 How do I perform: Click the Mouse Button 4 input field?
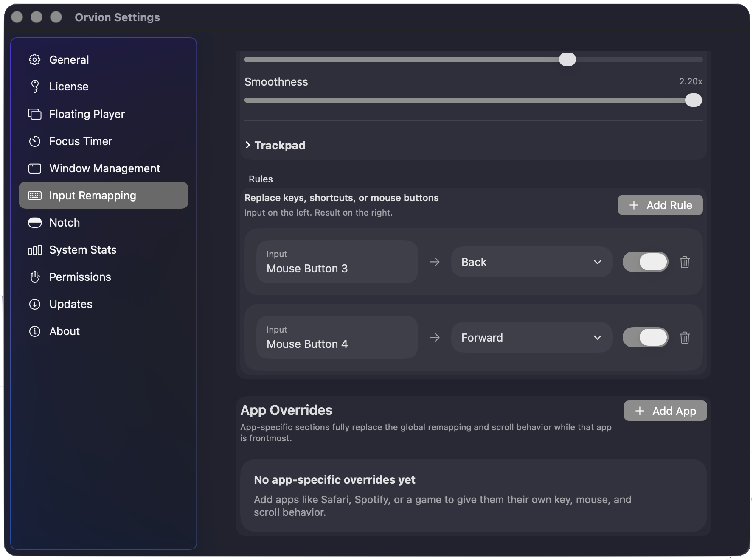337,337
